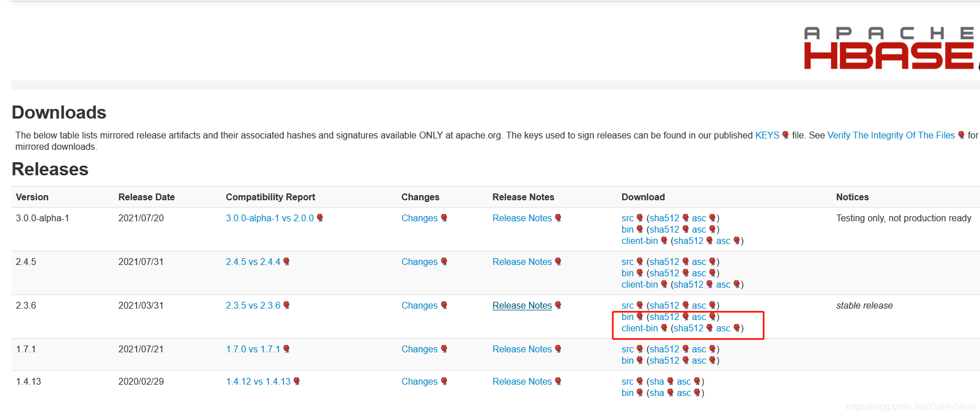Download src for version 2.4.5
Image resolution: width=980 pixels, height=417 pixels.
(627, 262)
